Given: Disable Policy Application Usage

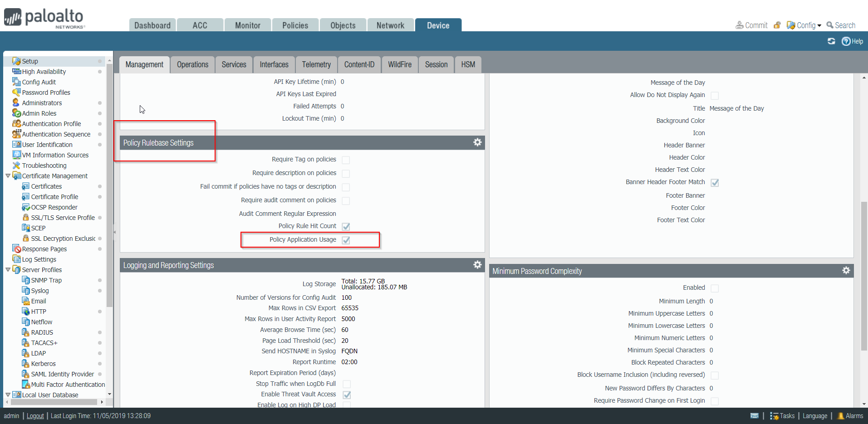Looking at the screenshot, I should pyautogui.click(x=346, y=240).
